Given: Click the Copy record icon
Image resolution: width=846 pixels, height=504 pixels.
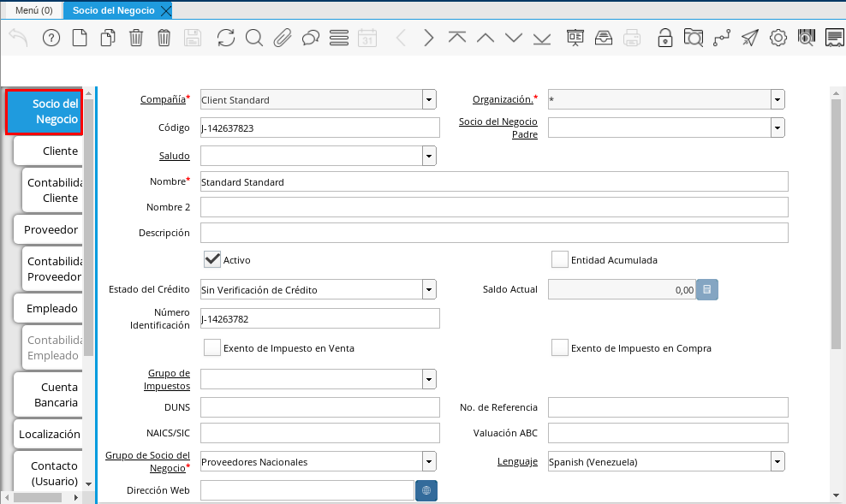Looking at the screenshot, I should coord(108,38).
